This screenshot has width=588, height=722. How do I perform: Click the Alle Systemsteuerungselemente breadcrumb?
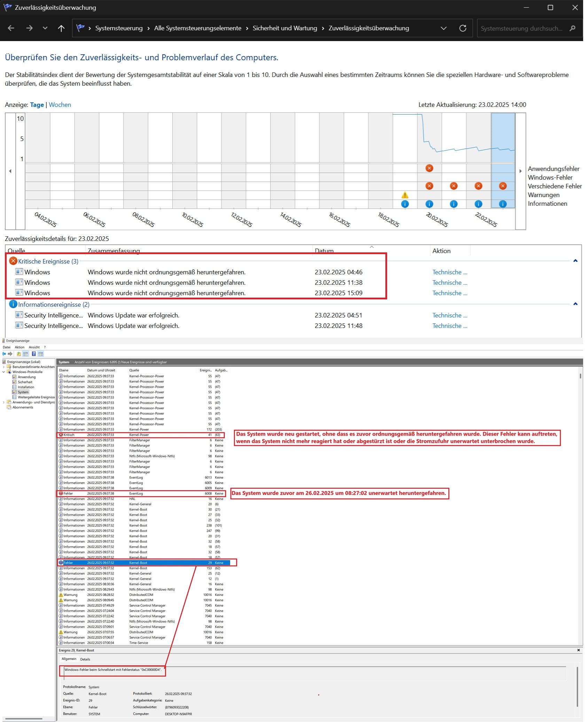(198, 28)
